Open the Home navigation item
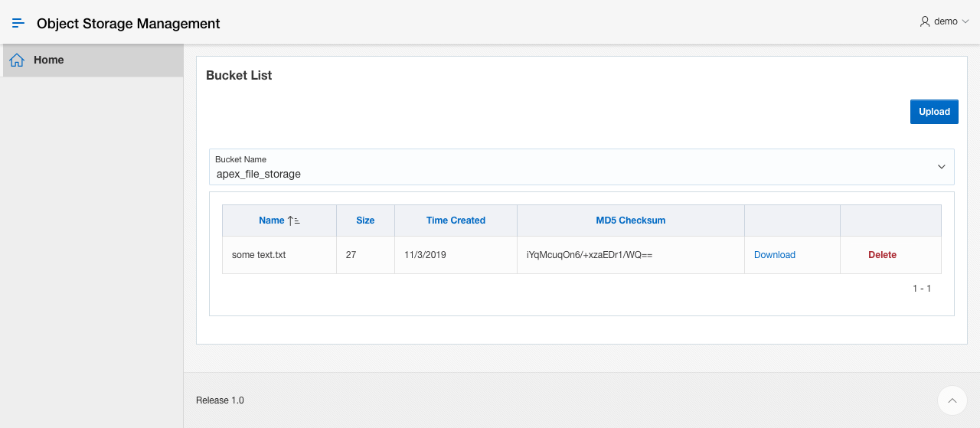The image size is (980, 428). (49, 60)
